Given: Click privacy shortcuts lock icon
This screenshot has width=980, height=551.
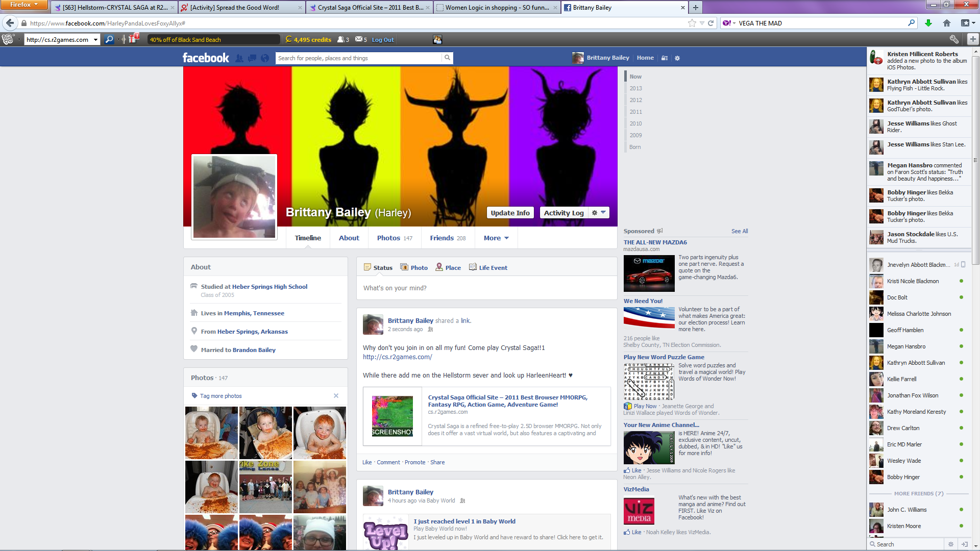Looking at the screenshot, I should coord(665,58).
